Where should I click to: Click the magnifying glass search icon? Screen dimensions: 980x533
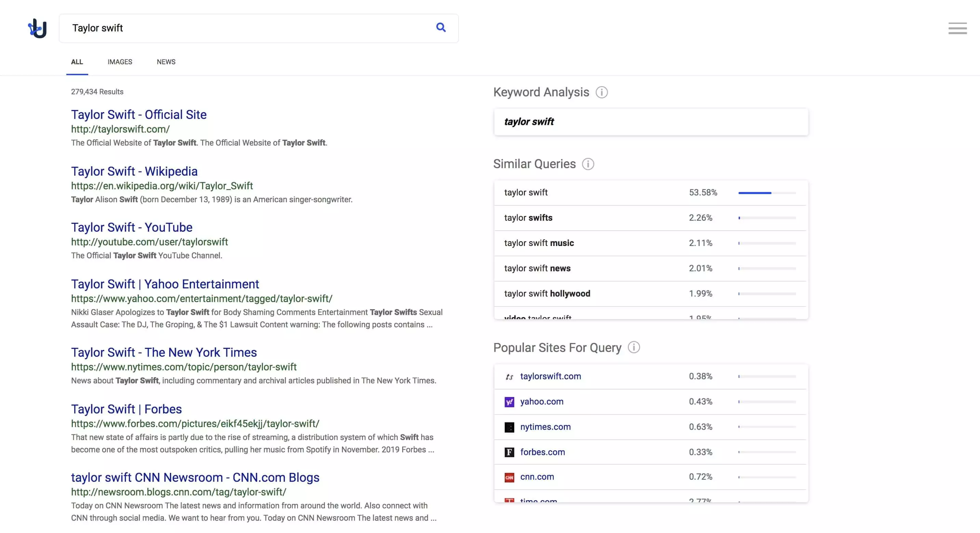pos(441,27)
